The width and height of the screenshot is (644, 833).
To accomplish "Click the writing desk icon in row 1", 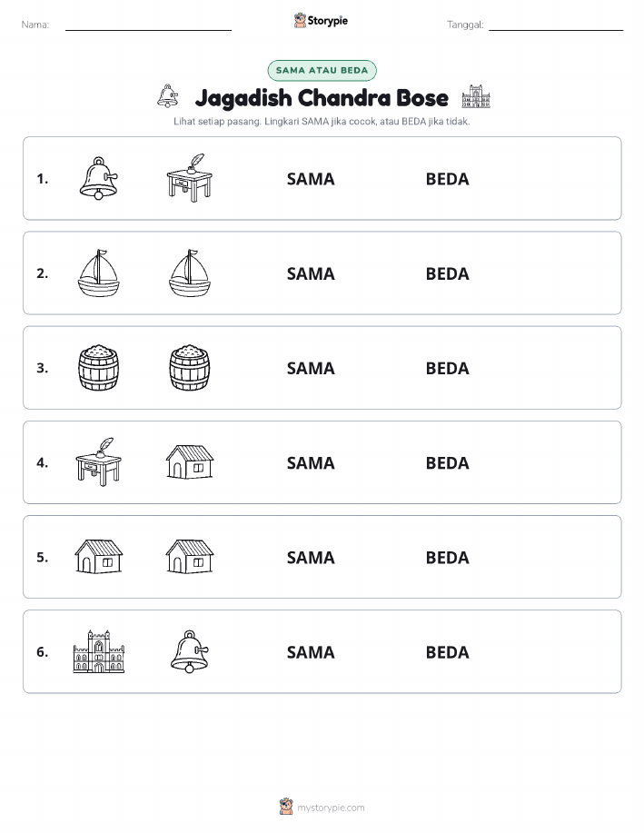I will (x=190, y=178).
